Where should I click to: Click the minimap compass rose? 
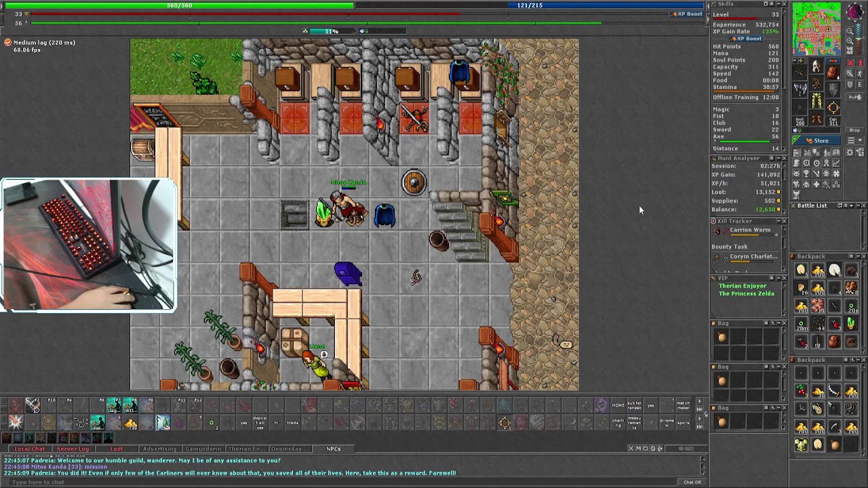tap(854, 14)
